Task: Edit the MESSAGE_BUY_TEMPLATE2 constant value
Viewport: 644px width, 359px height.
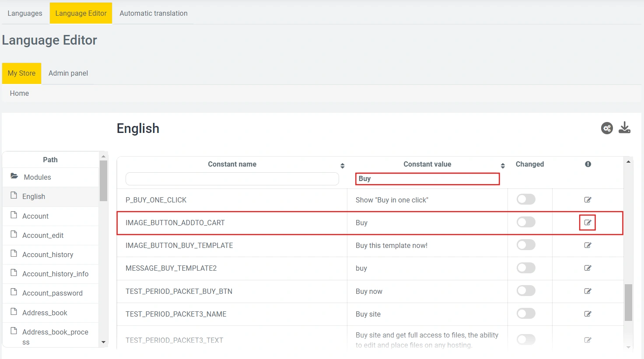Action: 588,268
